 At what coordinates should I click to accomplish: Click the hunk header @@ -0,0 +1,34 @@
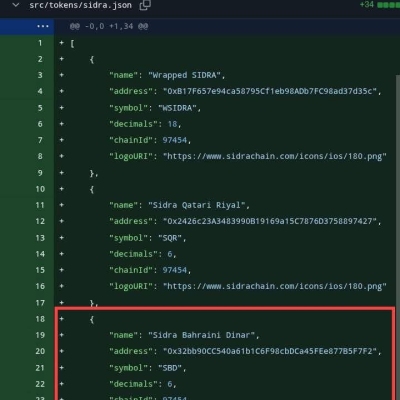pos(109,26)
